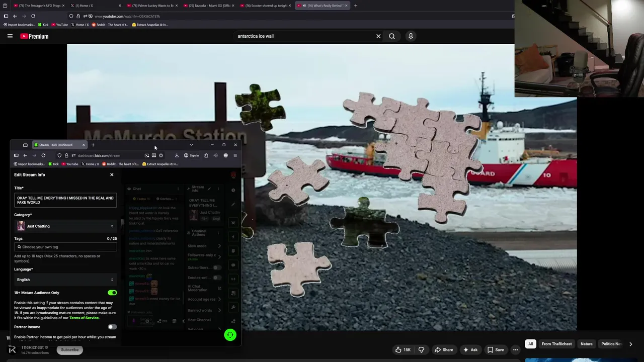Open downloads in Kick browser window
This screenshot has height=362, width=644.
(x=177, y=155)
